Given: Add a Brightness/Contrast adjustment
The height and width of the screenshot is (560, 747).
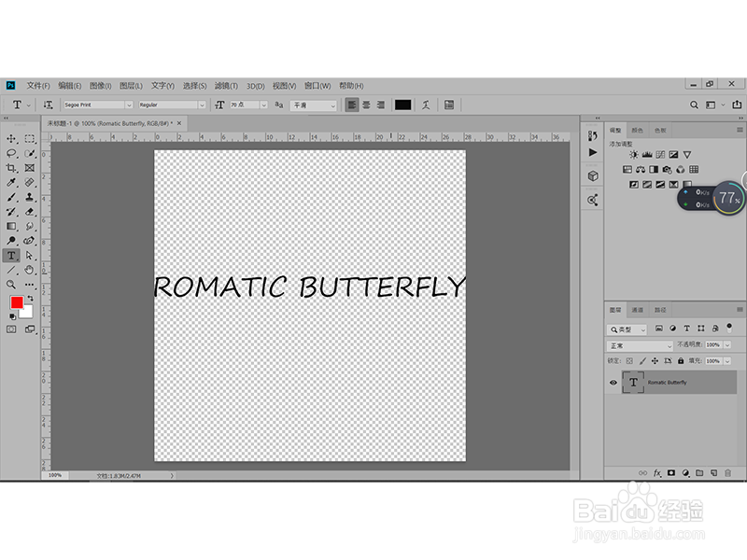Looking at the screenshot, I should click(634, 155).
